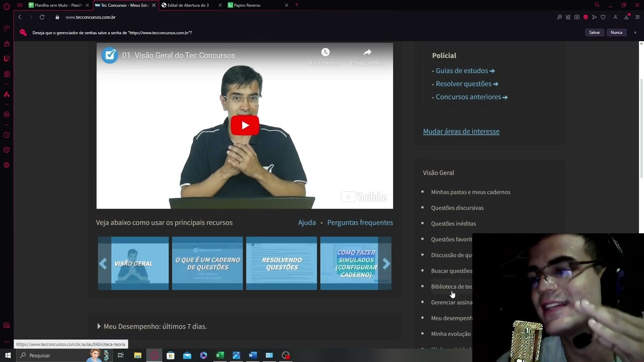Viewport: 644px width, 362px height.
Task: Reload the current page
Action: pyautogui.click(x=42, y=17)
